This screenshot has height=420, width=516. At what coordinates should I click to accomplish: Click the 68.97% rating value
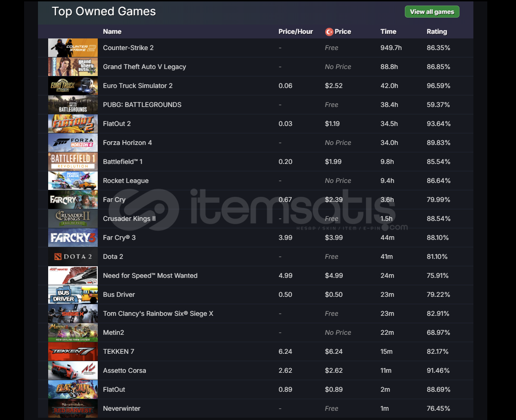438,332
